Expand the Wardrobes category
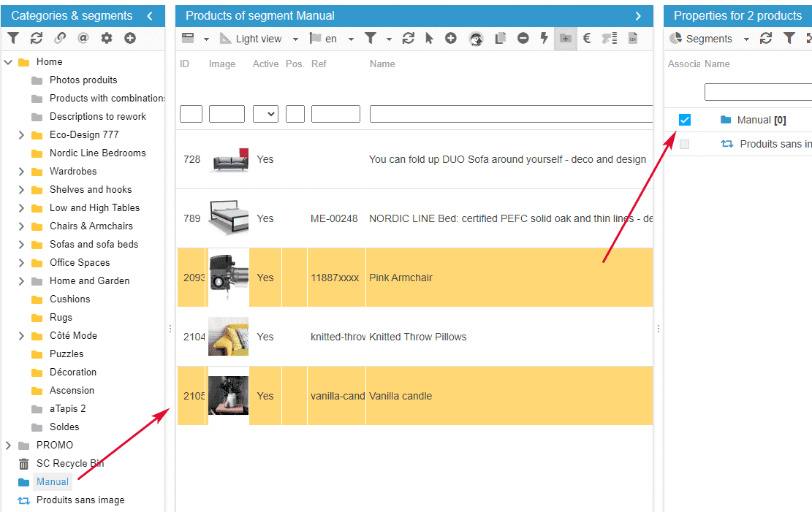812x512 pixels. pos(21,172)
